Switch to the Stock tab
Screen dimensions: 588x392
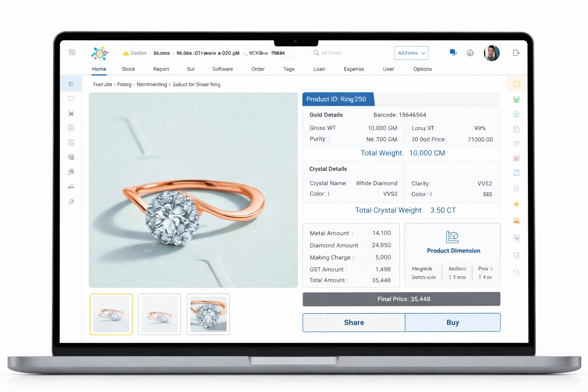click(x=128, y=69)
